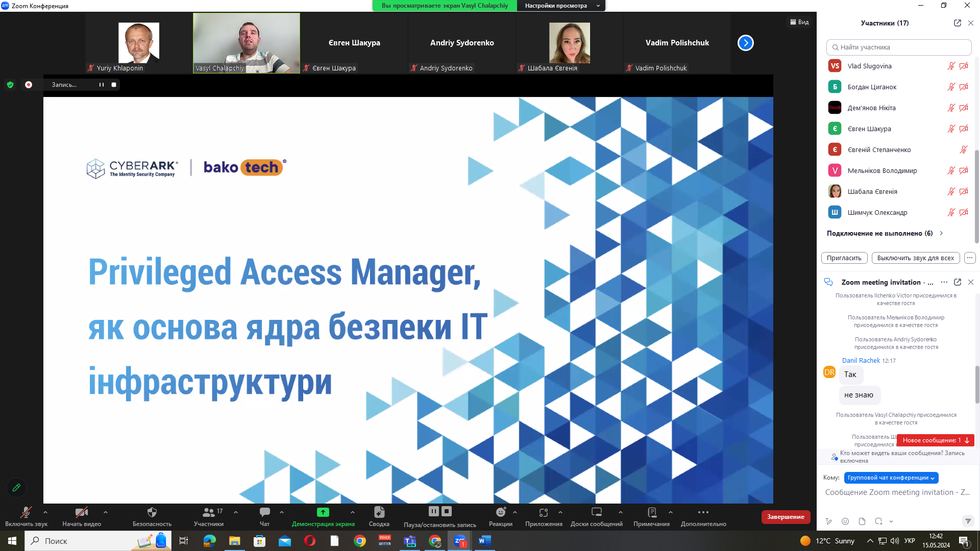This screenshot has width=980, height=551.
Task: Select Vlad Slugovina in participants list
Action: click(898, 66)
